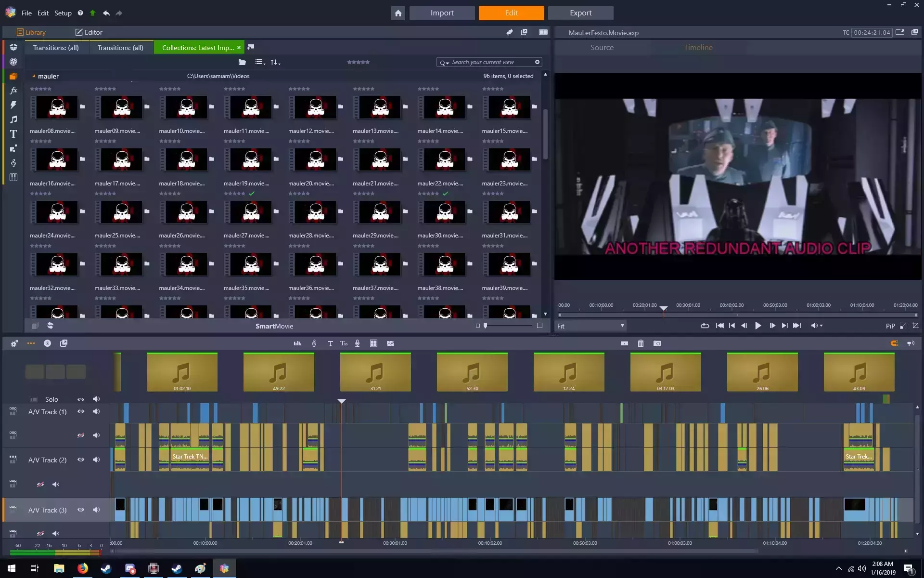Screen dimensions: 924x578
Task: Toggle the Solo row eye icon
Action: pyautogui.click(x=81, y=399)
